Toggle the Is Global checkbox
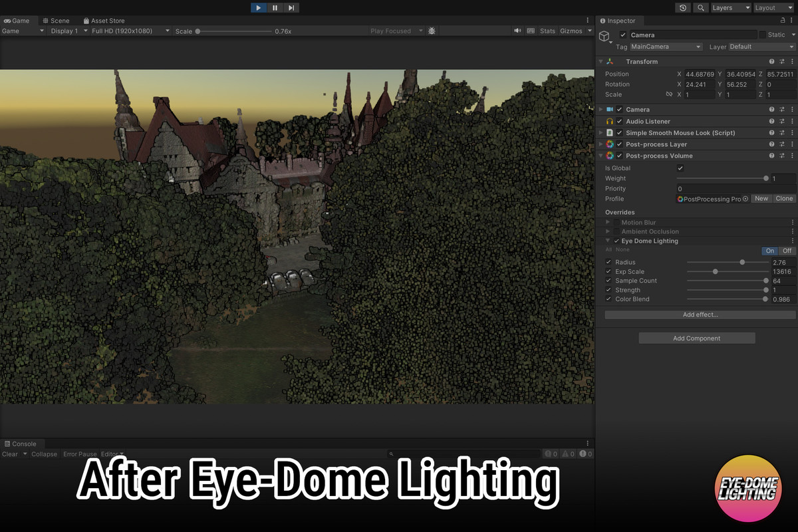 [680, 168]
